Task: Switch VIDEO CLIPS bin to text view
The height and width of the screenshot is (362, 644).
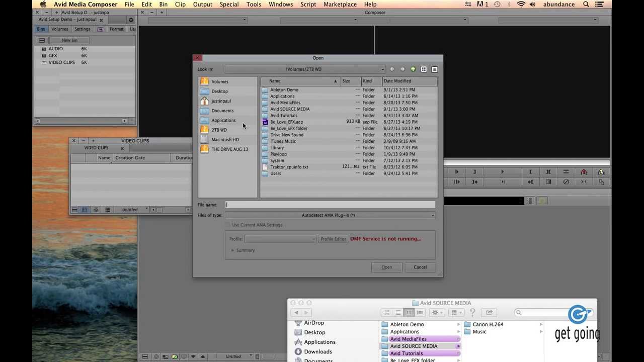Action: coord(85,210)
